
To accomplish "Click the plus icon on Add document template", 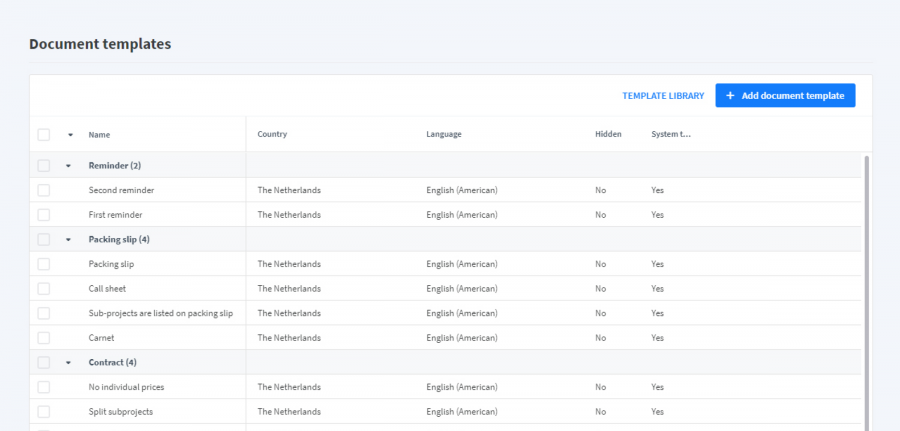I will 730,96.
